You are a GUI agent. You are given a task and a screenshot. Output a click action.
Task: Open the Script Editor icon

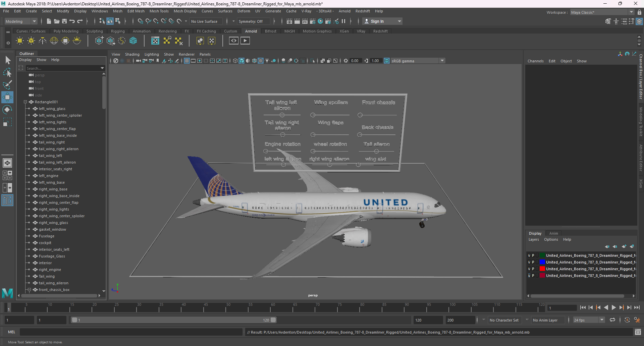tap(638, 332)
